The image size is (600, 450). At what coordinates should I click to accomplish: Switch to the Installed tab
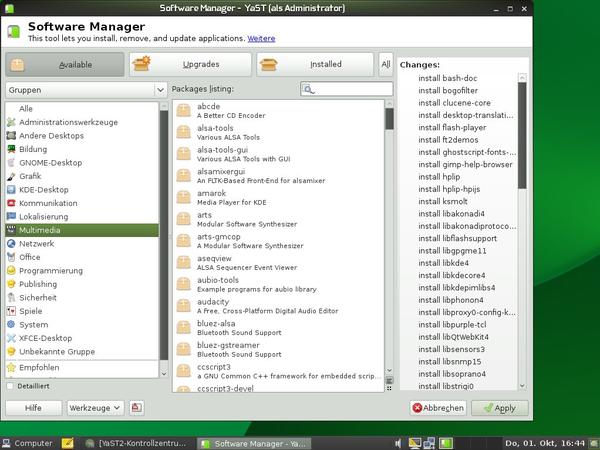click(315, 64)
